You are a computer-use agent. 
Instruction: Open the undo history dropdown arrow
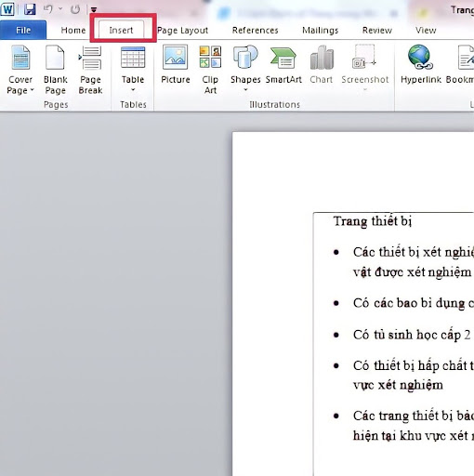60,9
